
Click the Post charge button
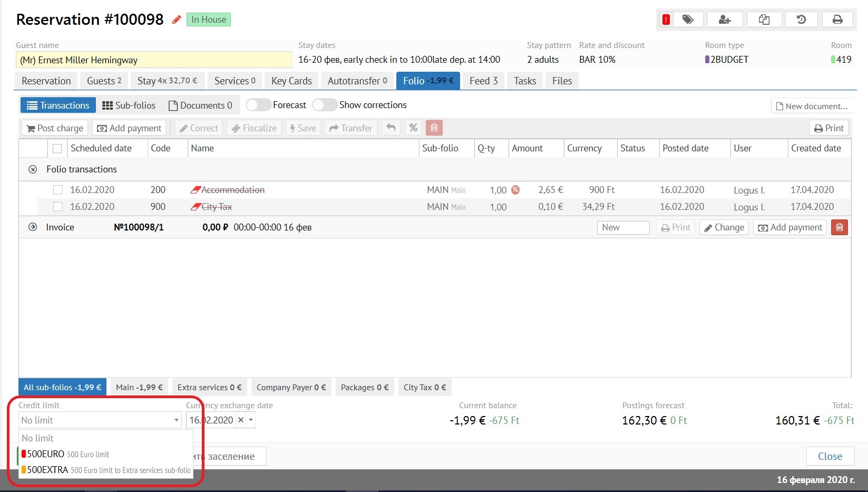(x=55, y=128)
